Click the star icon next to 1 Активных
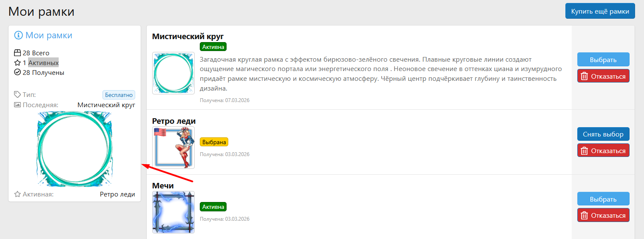This screenshot has height=239, width=644. click(x=17, y=63)
